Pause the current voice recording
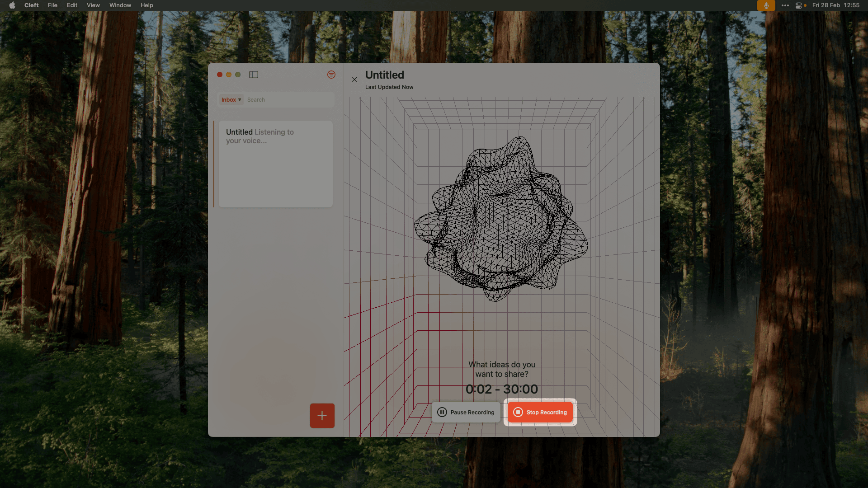Screen dimensions: 868x488 pyautogui.click(x=466, y=412)
